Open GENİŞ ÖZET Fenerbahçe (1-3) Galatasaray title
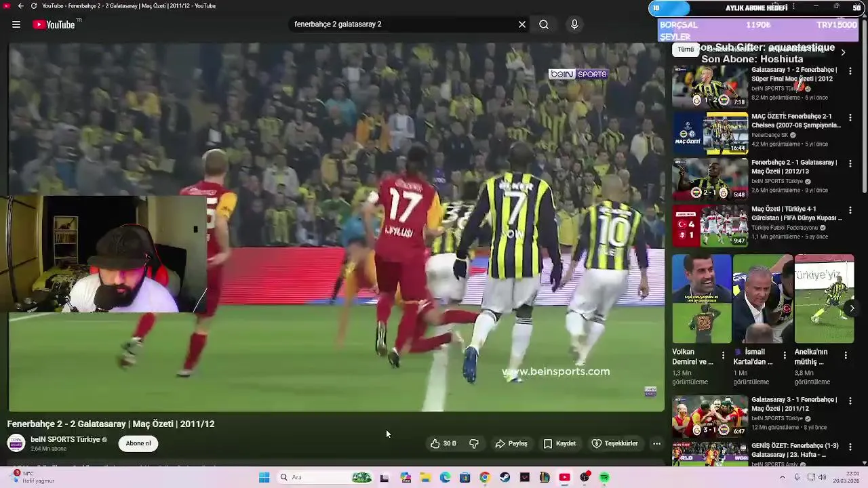868x488 pixels. tap(795, 450)
